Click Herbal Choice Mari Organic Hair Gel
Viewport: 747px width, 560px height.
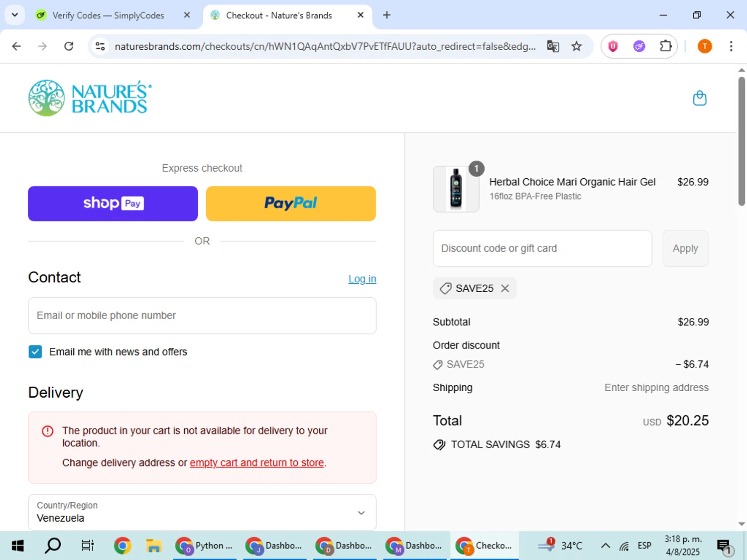click(572, 182)
